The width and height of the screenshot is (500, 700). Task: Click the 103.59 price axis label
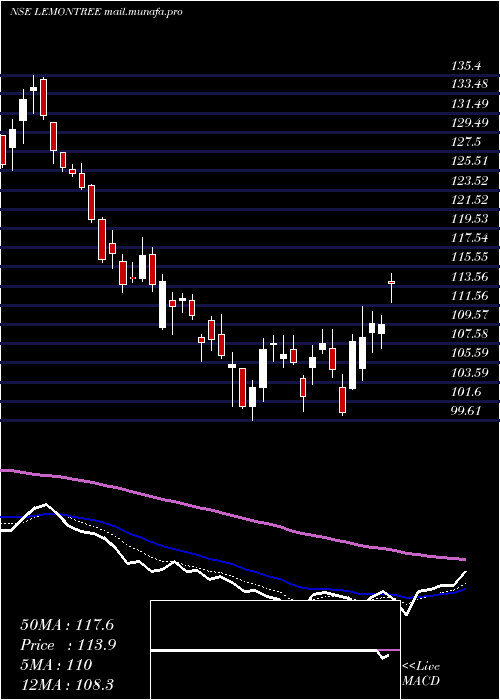click(x=470, y=373)
